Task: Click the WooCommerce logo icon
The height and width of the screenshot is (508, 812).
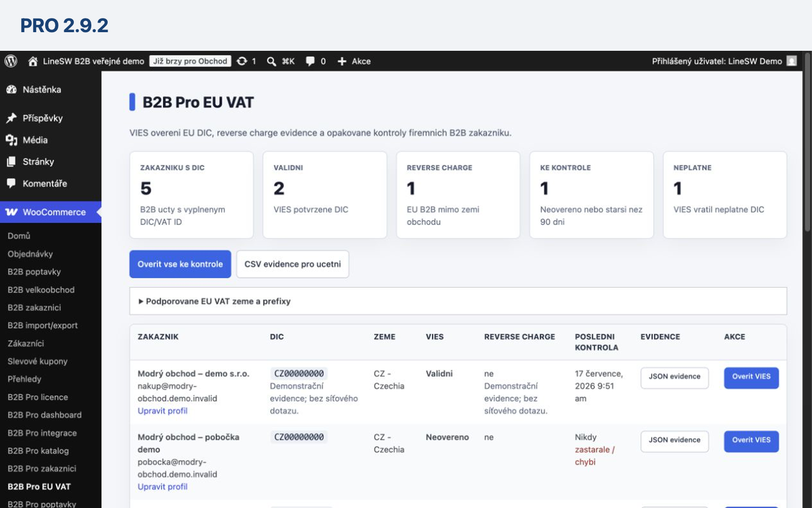Action: coord(11,212)
